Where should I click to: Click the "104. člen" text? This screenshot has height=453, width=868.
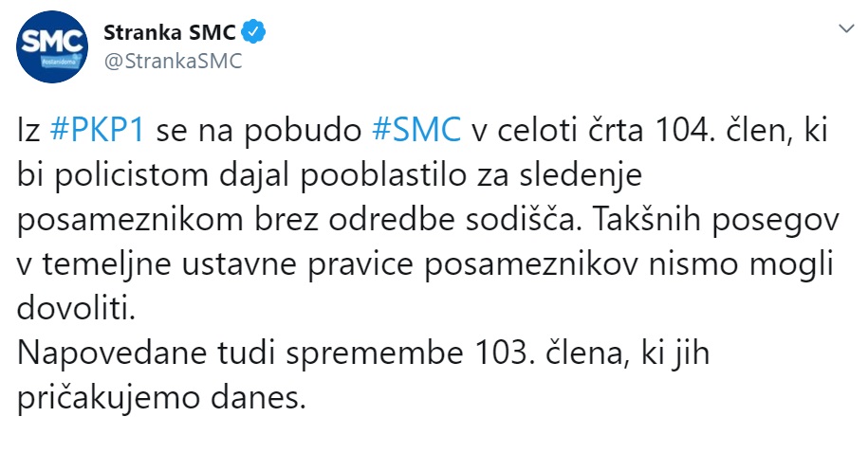pyautogui.click(x=690, y=131)
